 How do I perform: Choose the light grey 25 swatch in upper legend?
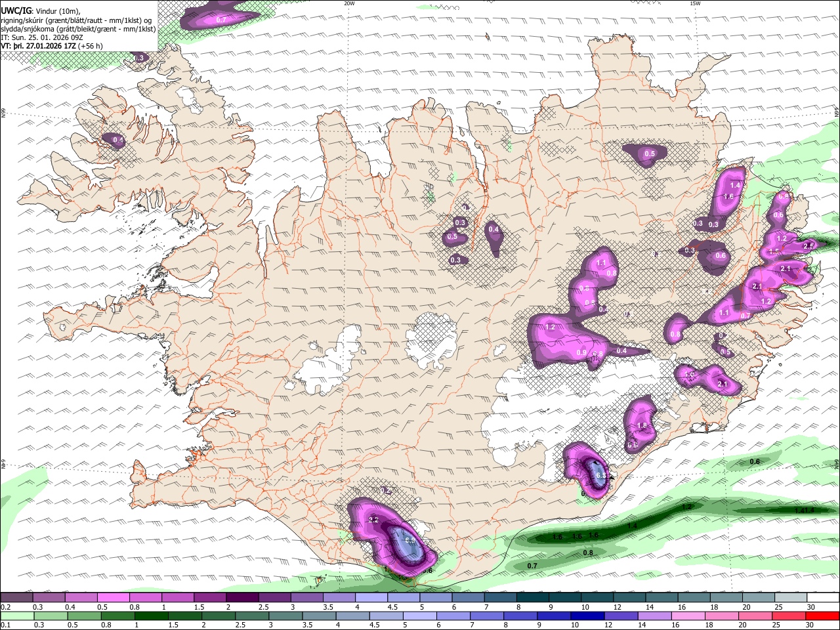[x=791, y=598]
